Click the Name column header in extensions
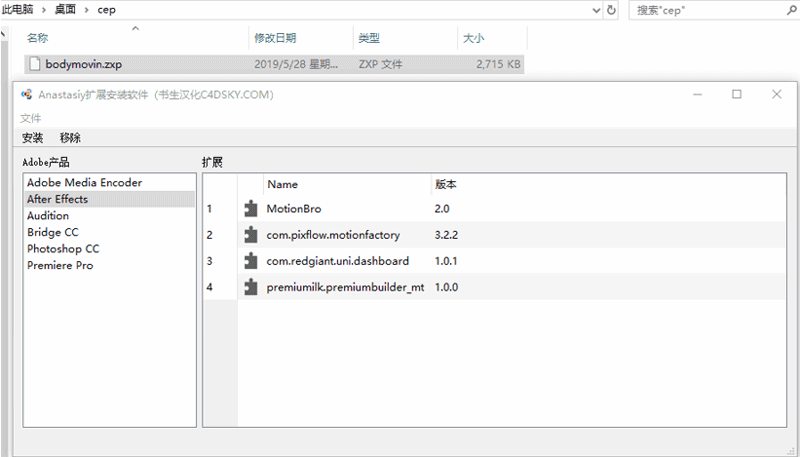 (283, 185)
